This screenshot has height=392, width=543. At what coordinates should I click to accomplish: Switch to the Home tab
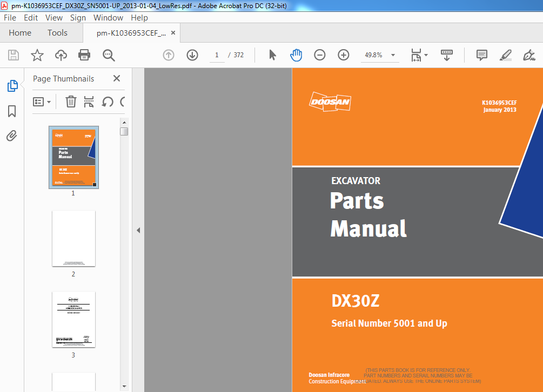pyautogui.click(x=20, y=33)
